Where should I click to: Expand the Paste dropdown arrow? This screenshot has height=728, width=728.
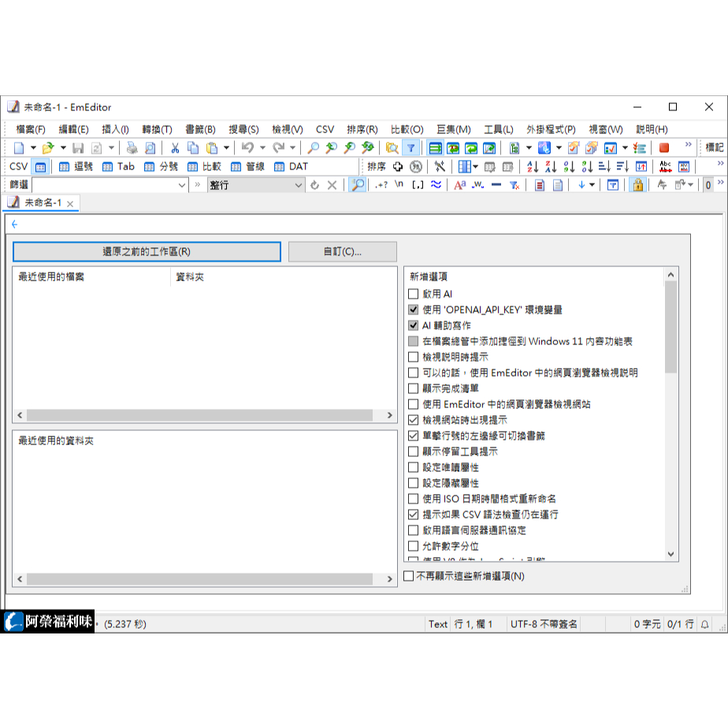point(227,148)
